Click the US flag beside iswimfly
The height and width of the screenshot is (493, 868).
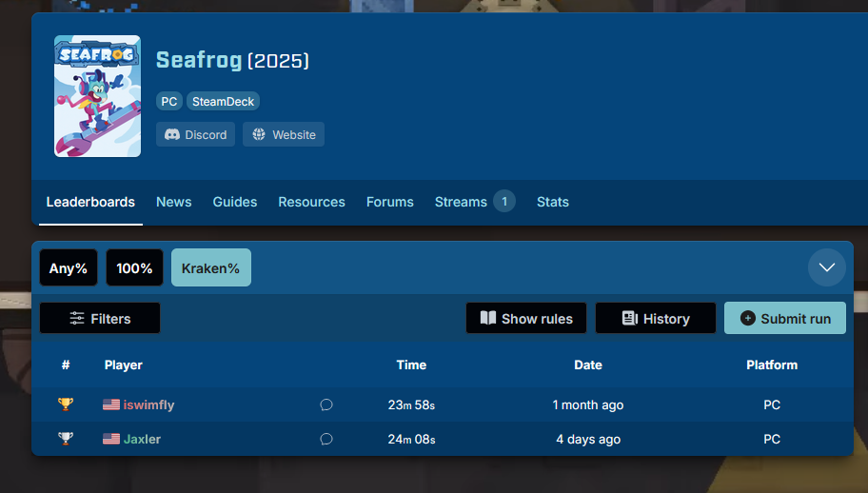pos(111,404)
